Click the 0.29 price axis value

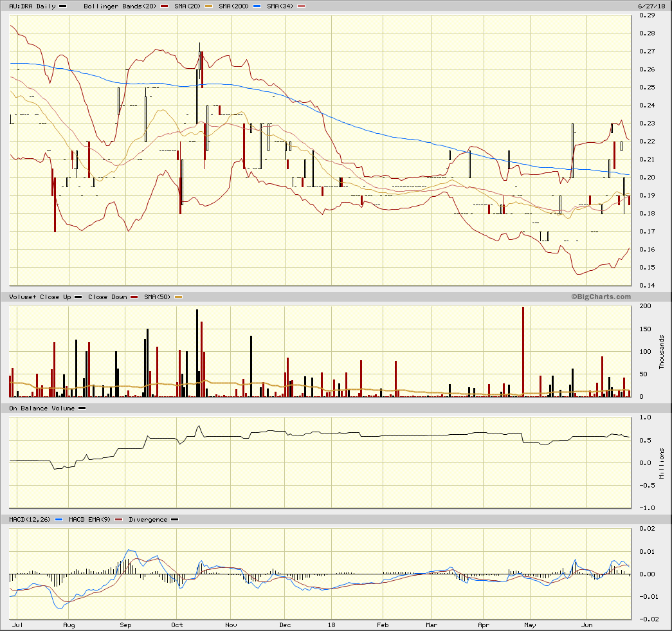(x=647, y=15)
